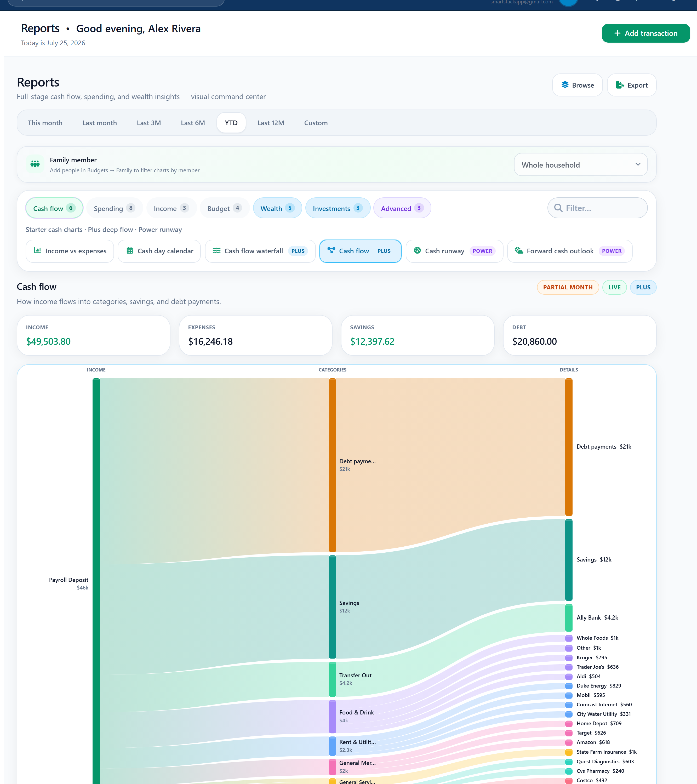
Task: Expand the household selector chevron
Action: point(638,164)
